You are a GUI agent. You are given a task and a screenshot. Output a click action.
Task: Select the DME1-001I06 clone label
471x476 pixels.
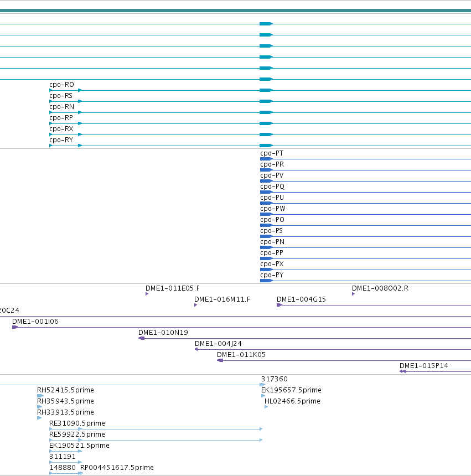click(35, 322)
